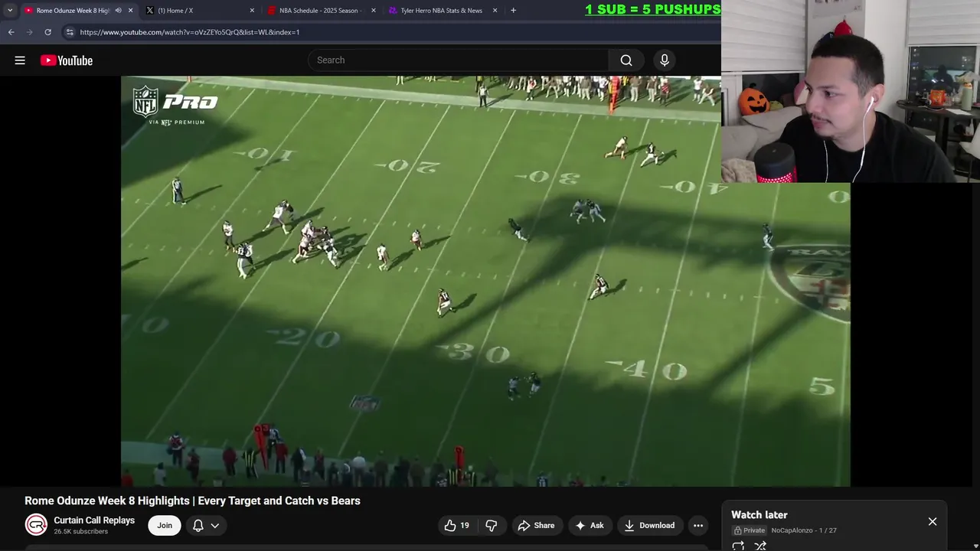Select the YouTube URL in the address bar
This screenshot has height=551, width=980.
click(189, 32)
